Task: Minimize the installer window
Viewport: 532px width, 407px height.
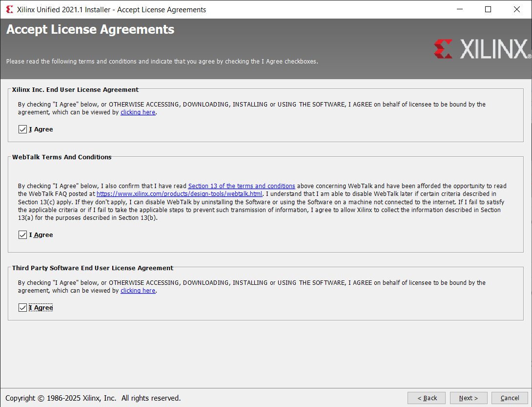Action: point(460,9)
